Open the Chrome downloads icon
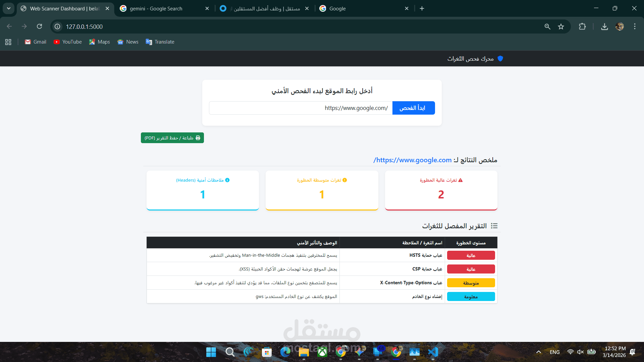The image size is (644, 362). pos(604,26)
